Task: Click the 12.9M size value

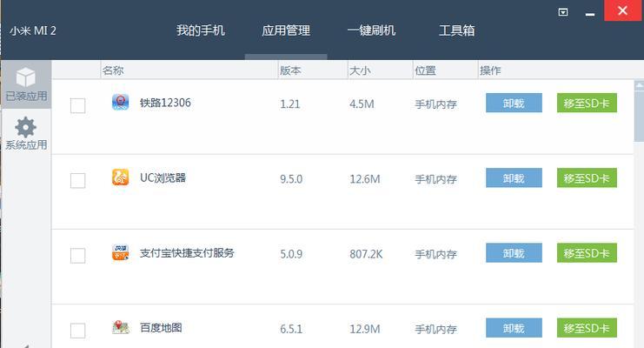Action: coord(365,329)
